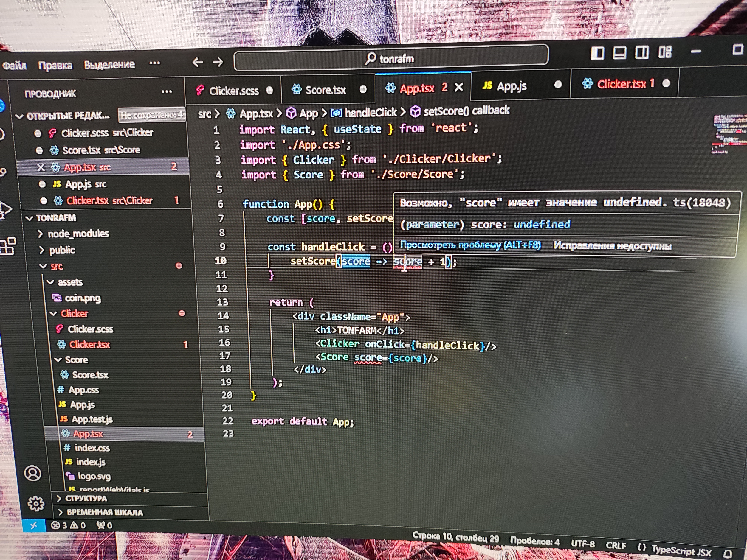747x560 pixels.
Task: Click the remote window status icon
Action: click(x=34, y=526)
